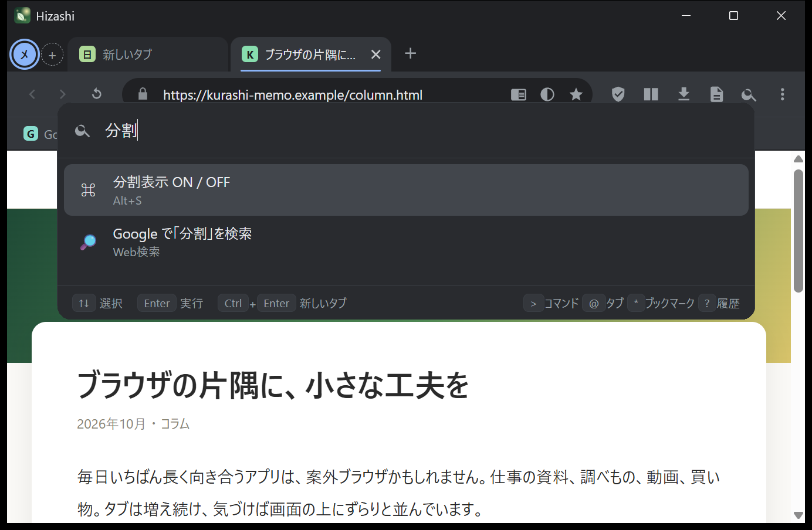View the site security lock info
The height and width of the screenshot is (530, 812).
tap(143, 94)
